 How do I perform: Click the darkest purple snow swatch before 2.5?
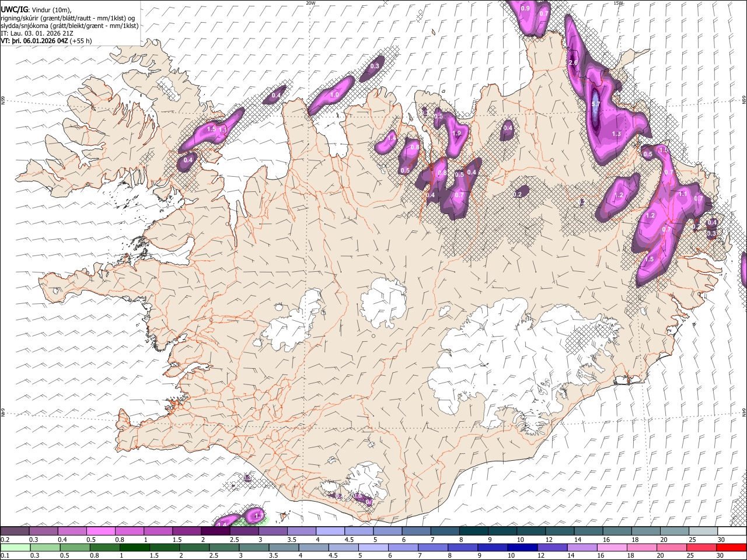[215, 531]
